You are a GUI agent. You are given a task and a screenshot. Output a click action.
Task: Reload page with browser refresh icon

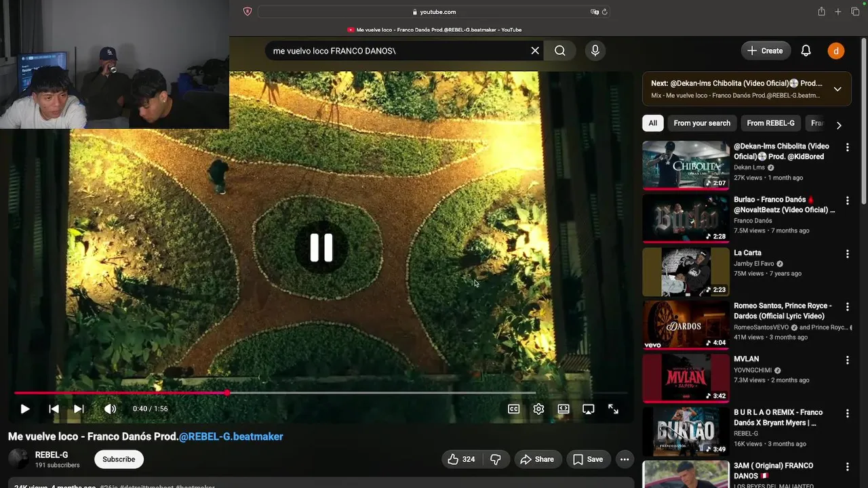pyautogui.click(x=604, y=12)
